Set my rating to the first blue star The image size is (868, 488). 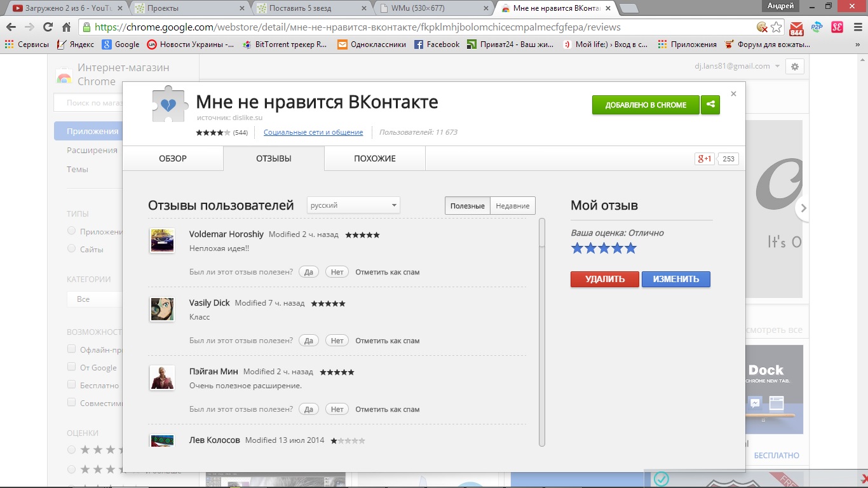(x=577, y=248)
